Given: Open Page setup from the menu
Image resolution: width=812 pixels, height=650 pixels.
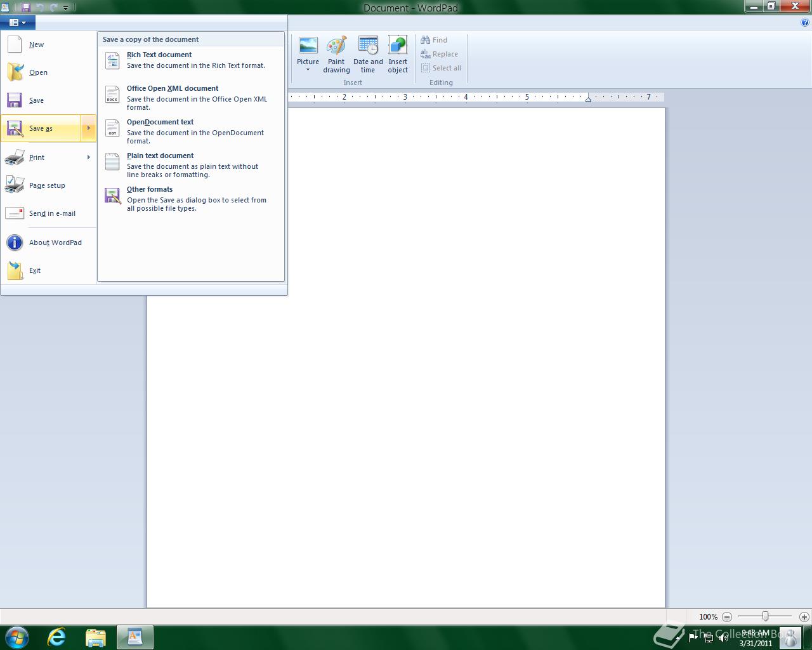Looking at the screenshot, I should [x=48, y=185].
